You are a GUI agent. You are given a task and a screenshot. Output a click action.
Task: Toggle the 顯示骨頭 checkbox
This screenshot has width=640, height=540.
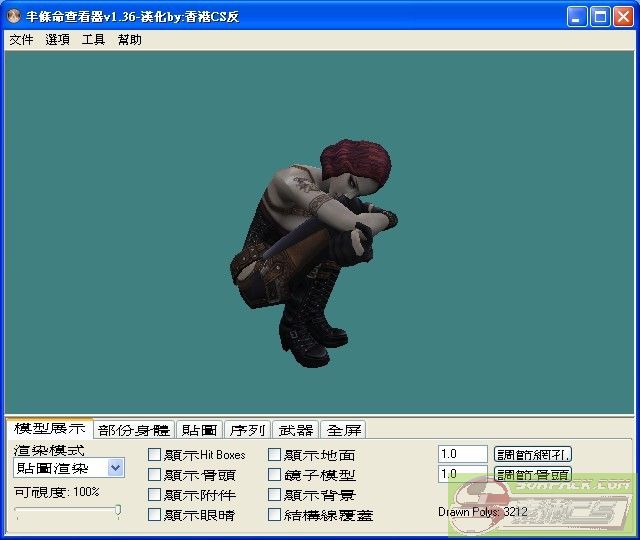[x=154, y=475]
